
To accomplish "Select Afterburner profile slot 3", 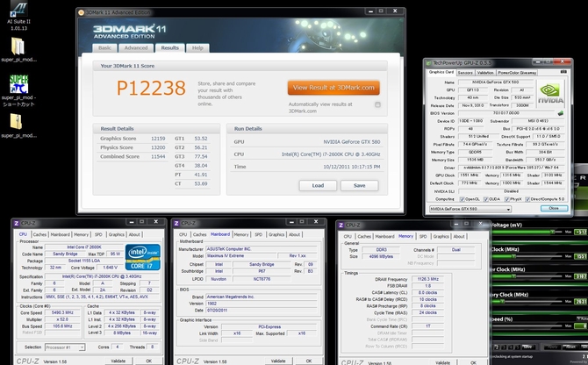I will [504, 347].
